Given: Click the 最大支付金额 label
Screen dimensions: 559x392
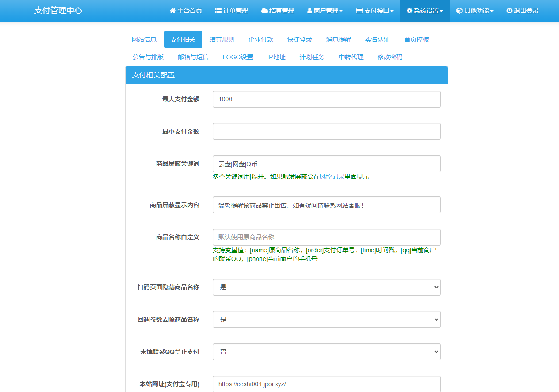Looking at the screenshot, I should [x=181, y=99].
